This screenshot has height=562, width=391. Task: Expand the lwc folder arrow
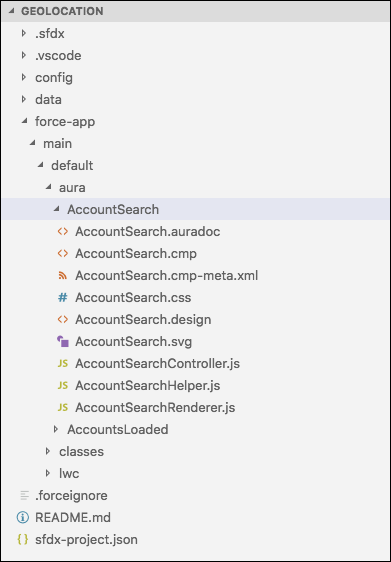(x=48, y=473)
